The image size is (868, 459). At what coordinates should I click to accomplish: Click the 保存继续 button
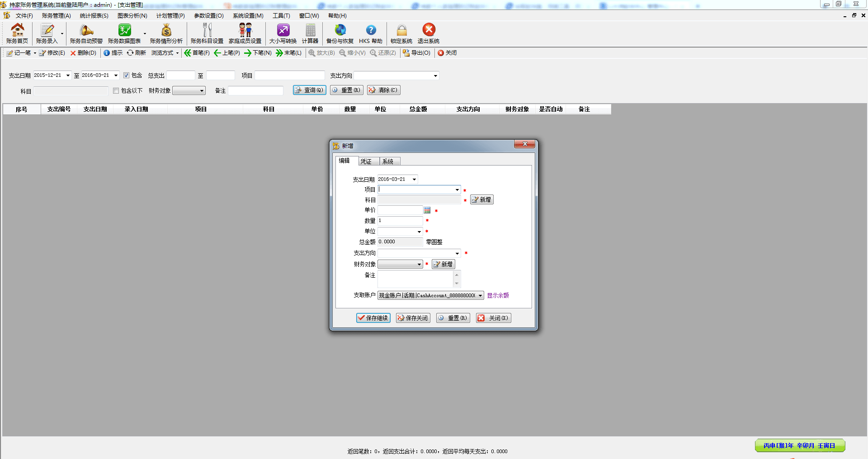(x=373, y=318)
